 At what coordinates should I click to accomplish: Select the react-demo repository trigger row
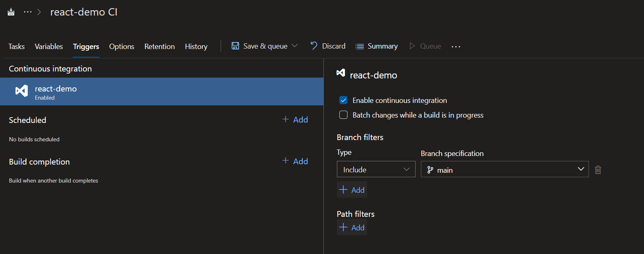point(162,91)
